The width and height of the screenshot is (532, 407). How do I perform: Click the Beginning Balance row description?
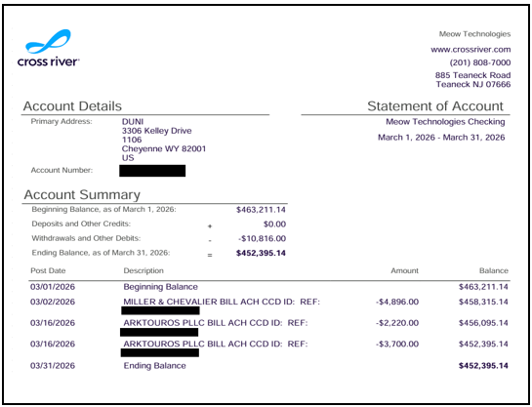pos(160,287)
